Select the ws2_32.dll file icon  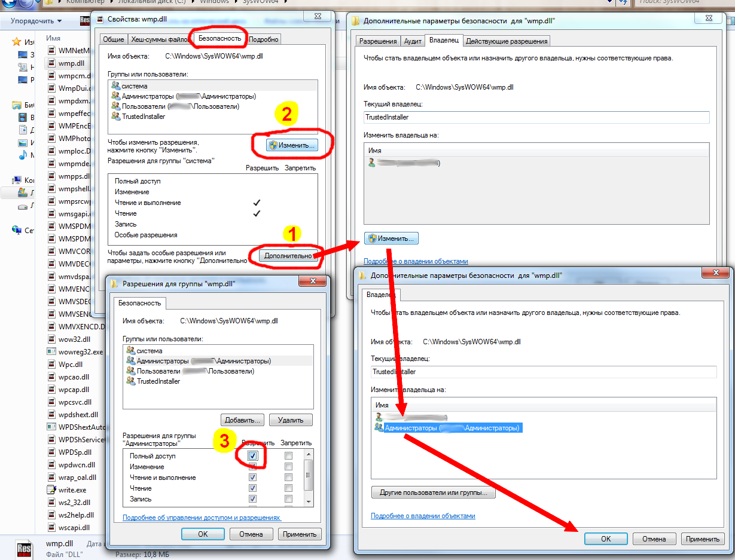(x=52, y=503)
